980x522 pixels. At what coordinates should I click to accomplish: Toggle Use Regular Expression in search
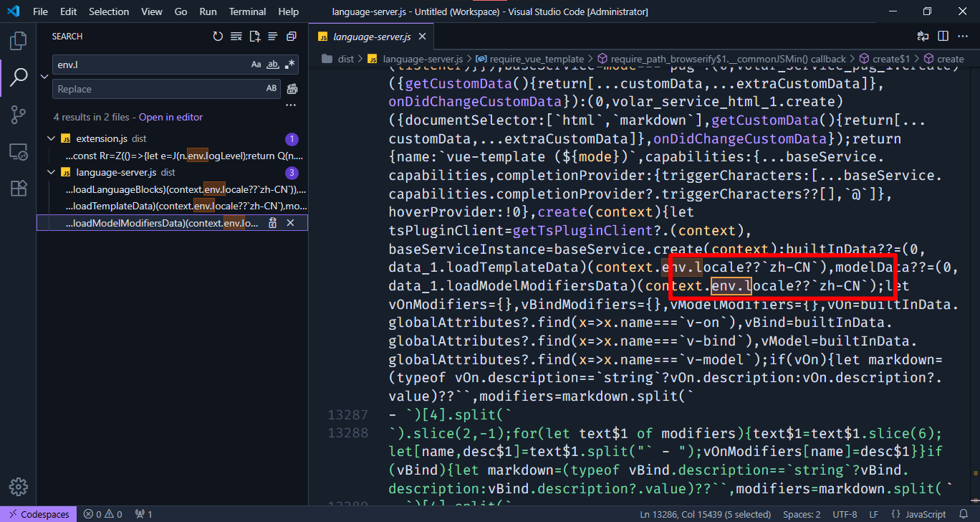point(289,65)
